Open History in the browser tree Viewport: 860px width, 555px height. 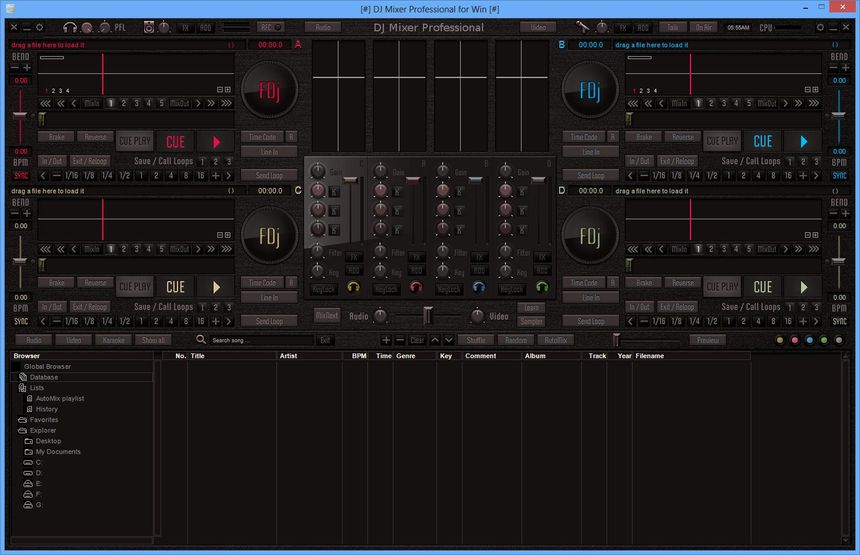pyautogui.click(x=47, y=409)
